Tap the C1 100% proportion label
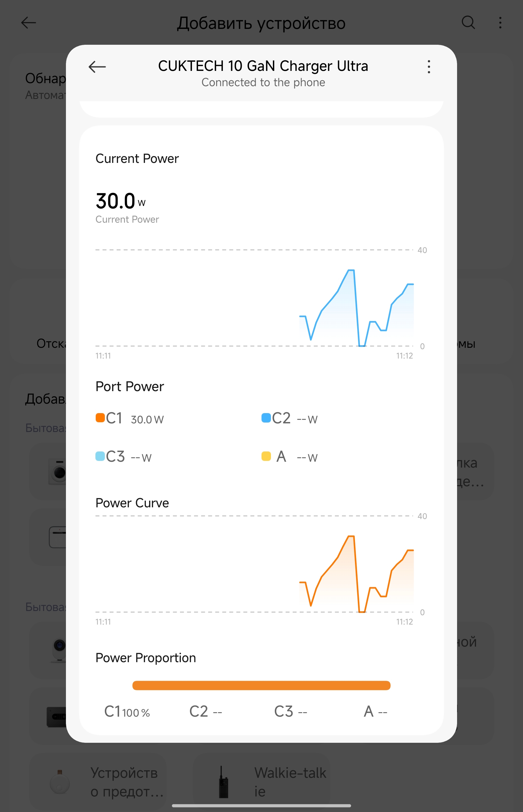 pos(127,712)
